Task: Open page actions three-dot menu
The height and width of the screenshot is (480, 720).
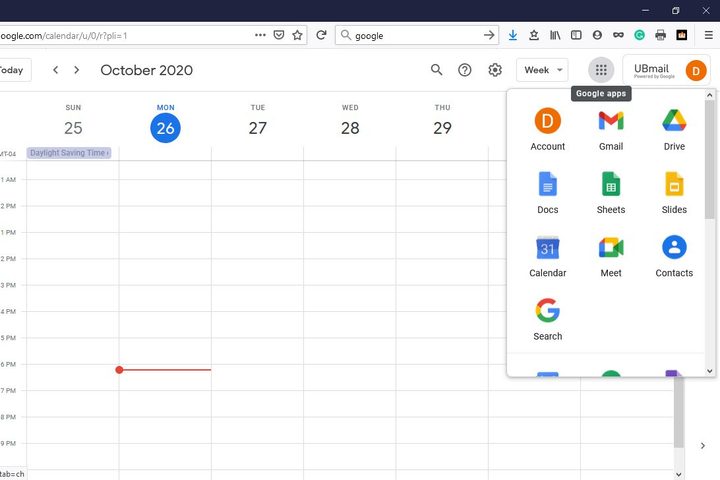Action: point(260,35)
